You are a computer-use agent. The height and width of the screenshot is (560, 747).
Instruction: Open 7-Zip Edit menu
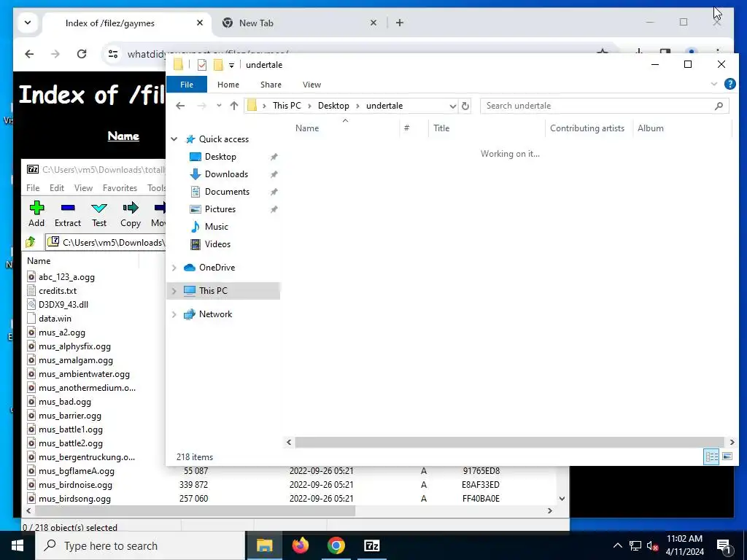[x=57, y=188]
